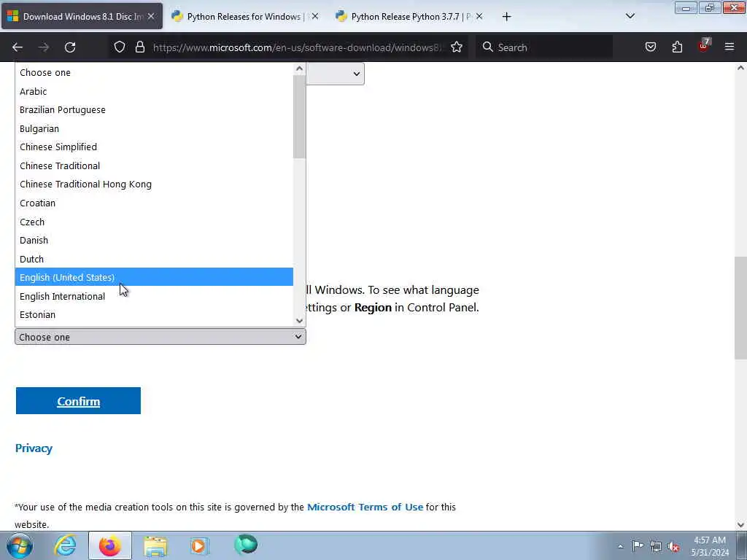
Task: Choose English (United States)
Action: [x=154, y=277]
